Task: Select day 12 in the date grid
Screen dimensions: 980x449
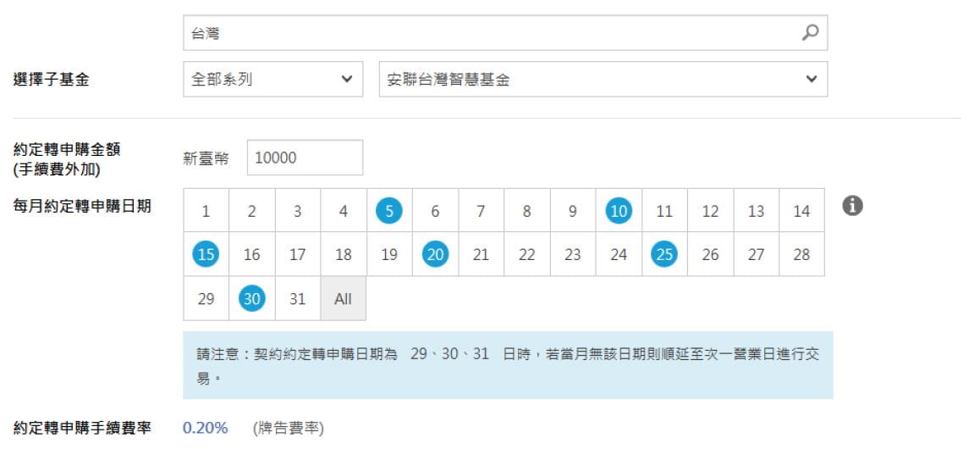Action: coord(710,211)
